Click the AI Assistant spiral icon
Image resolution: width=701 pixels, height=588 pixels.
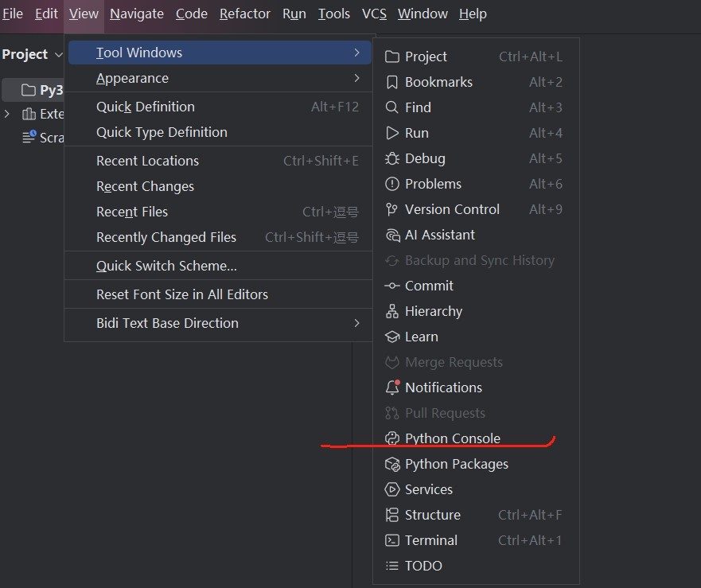click(391, 235)
